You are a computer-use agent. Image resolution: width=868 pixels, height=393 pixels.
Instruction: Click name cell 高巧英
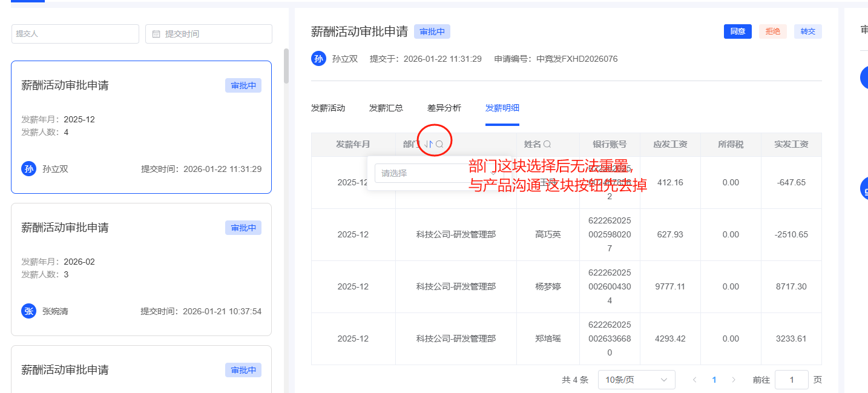[x=548, y=234]
